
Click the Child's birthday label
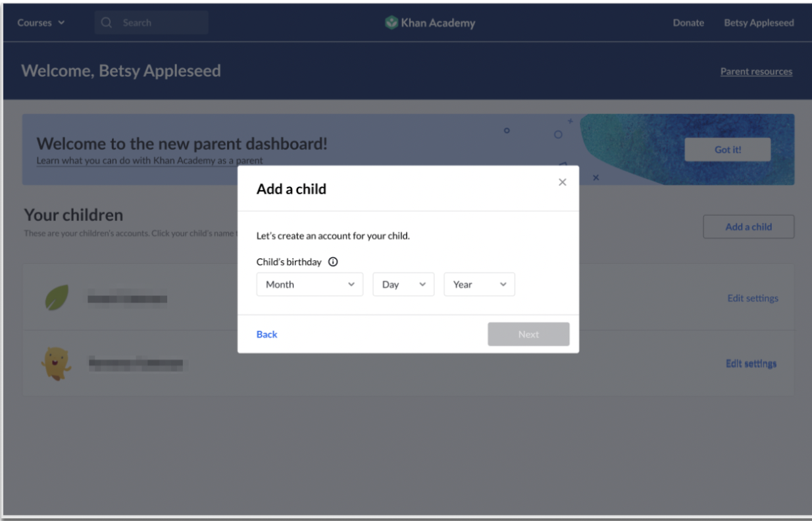click(x=289, y=262)
